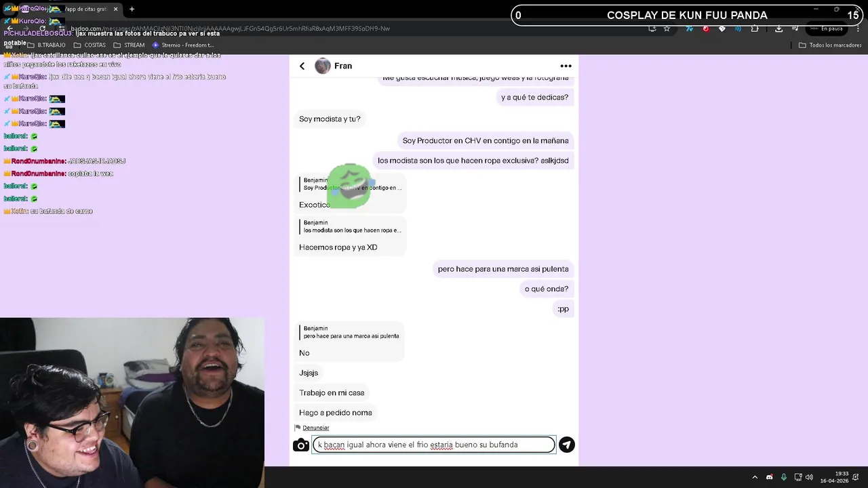The width and height of the screenshot is (868, 488).
Task: Open the three-dots chat options menu
Action: tap(566, 66)
